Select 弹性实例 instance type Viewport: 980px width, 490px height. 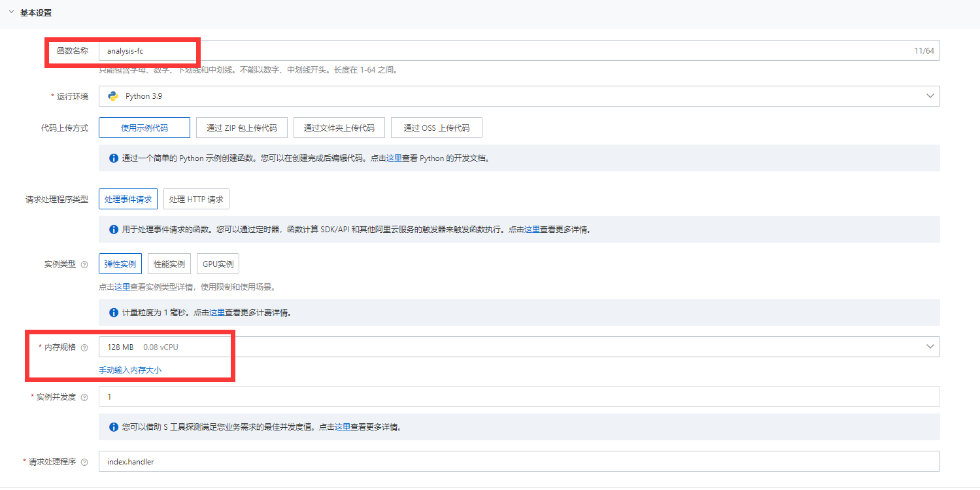(120, 264)
